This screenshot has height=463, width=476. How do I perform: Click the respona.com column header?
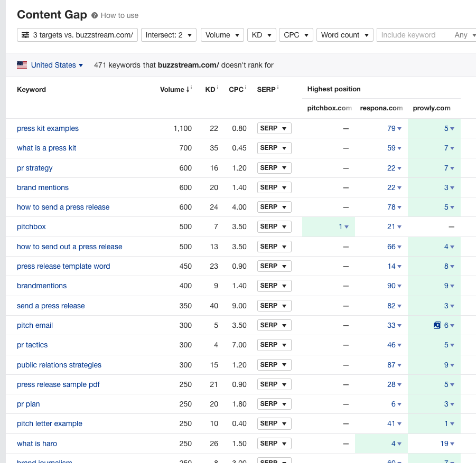tap(381, 108)
